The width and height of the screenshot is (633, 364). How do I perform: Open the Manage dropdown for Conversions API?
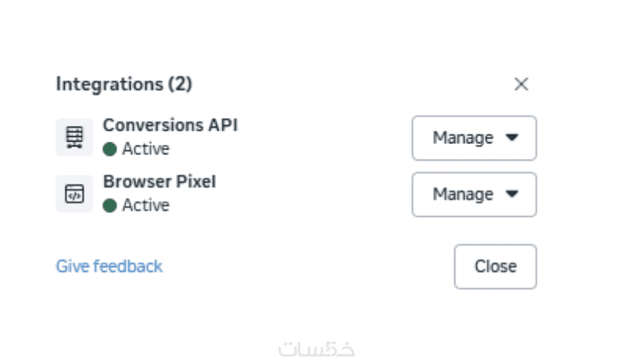(474, 138)
